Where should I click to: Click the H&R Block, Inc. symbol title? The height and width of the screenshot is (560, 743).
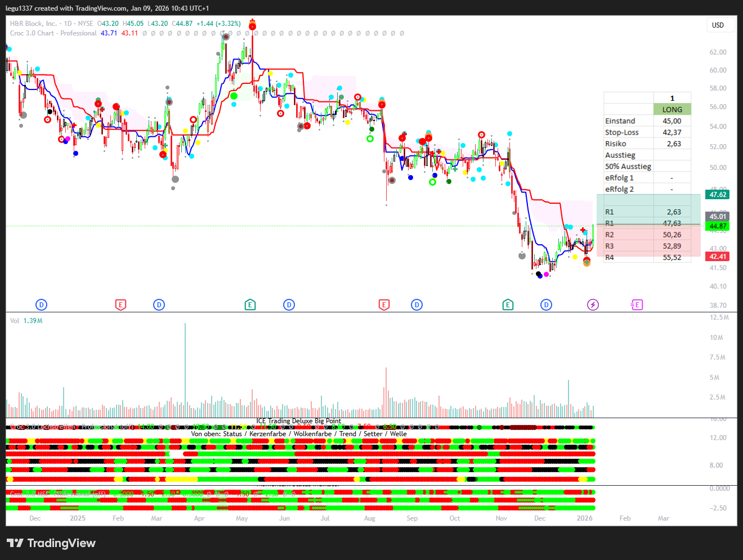pos(33,24)
